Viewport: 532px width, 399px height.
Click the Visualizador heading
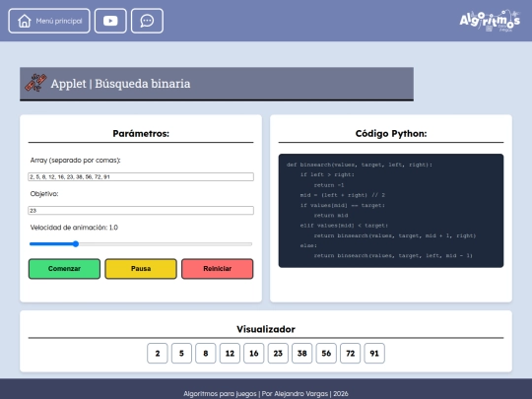[266, 329]
